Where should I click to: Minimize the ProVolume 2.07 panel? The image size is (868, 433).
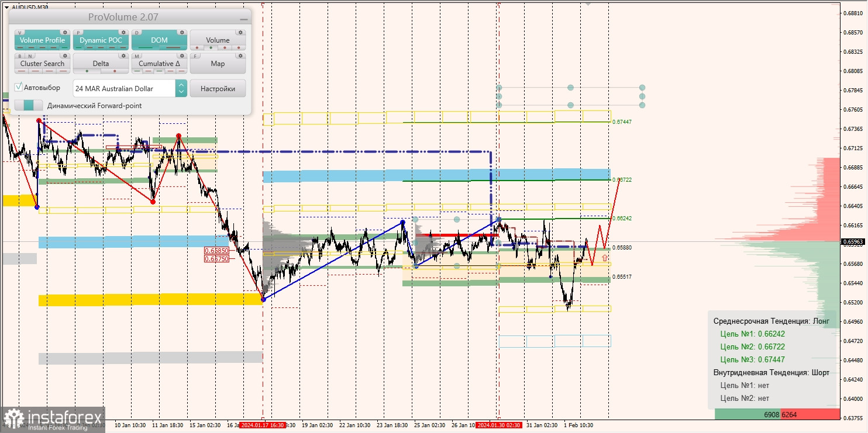click(243, 19)
